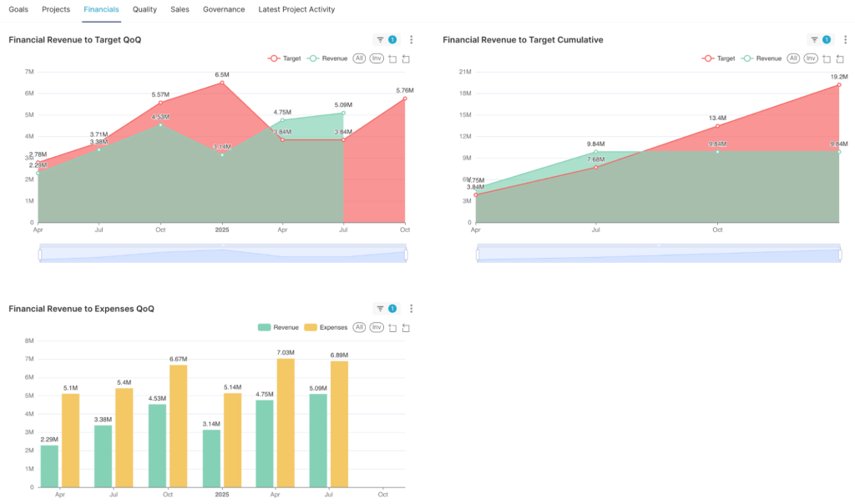Click zoom-area icon on Revenue to Expenses chart
Screen dimensions: 855x504
point(392,327)
